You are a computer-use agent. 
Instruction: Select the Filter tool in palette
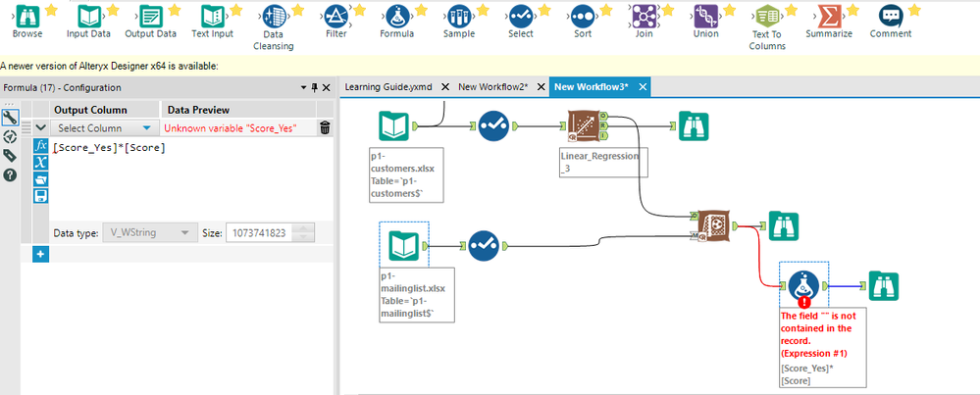click(x=336, y=15)
